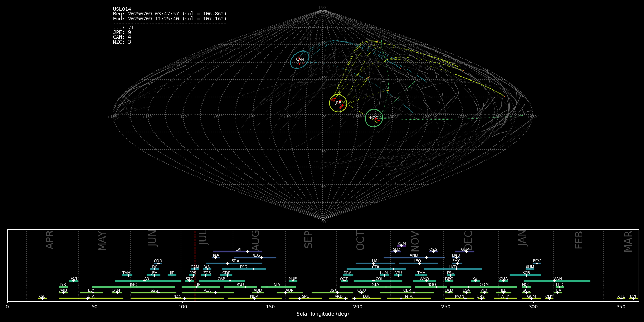Image resolution: width=644 pixels, height=322 pixels.
Task: Select the ORI shower label on the timeline
Action: click(x=379, y=279)
